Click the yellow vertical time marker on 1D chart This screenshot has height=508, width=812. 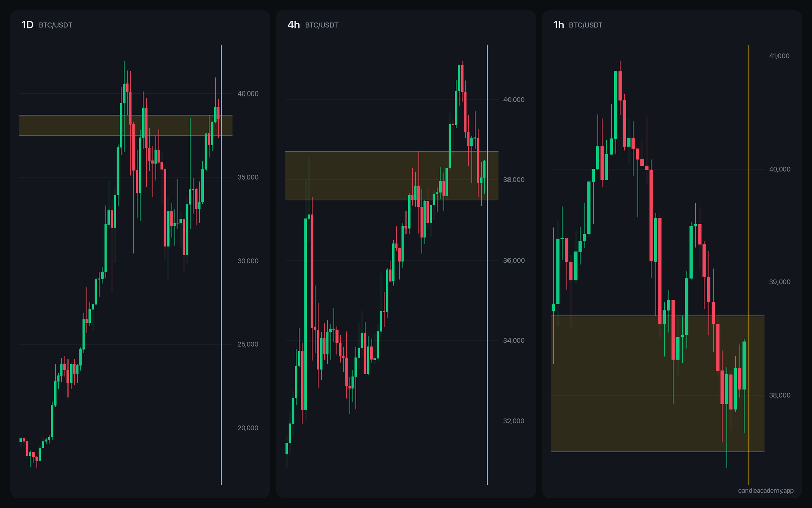221,264
